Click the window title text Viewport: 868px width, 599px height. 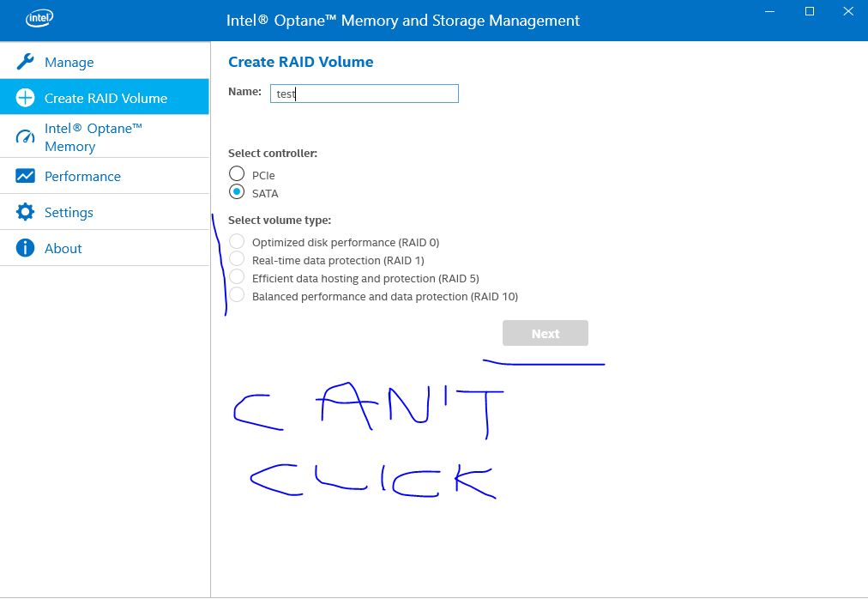(403, 21)
